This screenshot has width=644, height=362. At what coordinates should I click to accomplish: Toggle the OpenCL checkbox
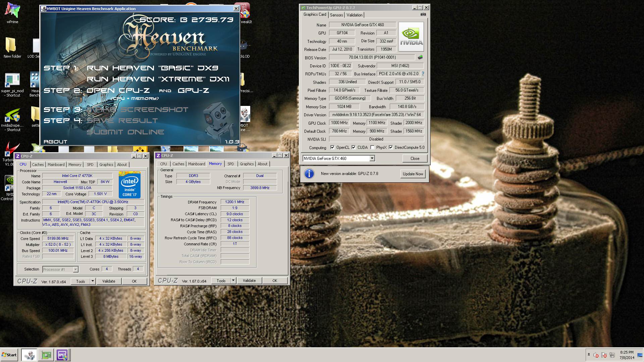point(332,147)
